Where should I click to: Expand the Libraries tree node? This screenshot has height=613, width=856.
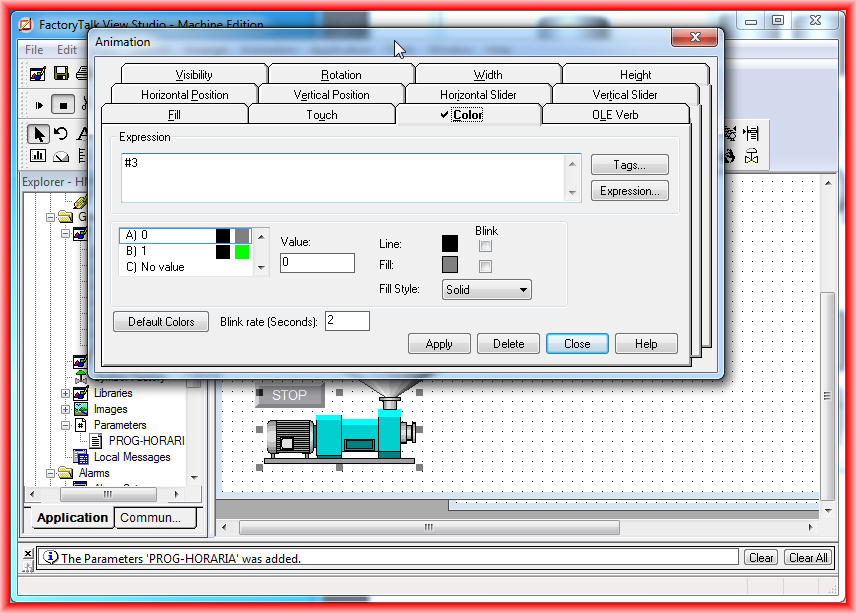coord(66,394)
